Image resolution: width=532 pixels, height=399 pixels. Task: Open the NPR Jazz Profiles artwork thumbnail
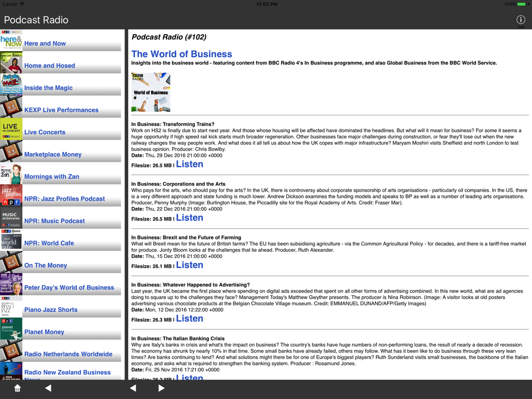(11, 195)
